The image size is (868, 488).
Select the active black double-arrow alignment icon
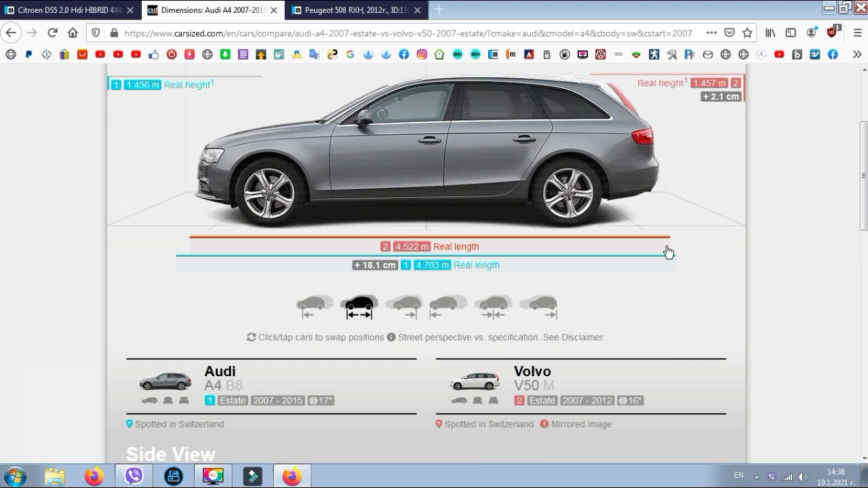pos(359,307)
